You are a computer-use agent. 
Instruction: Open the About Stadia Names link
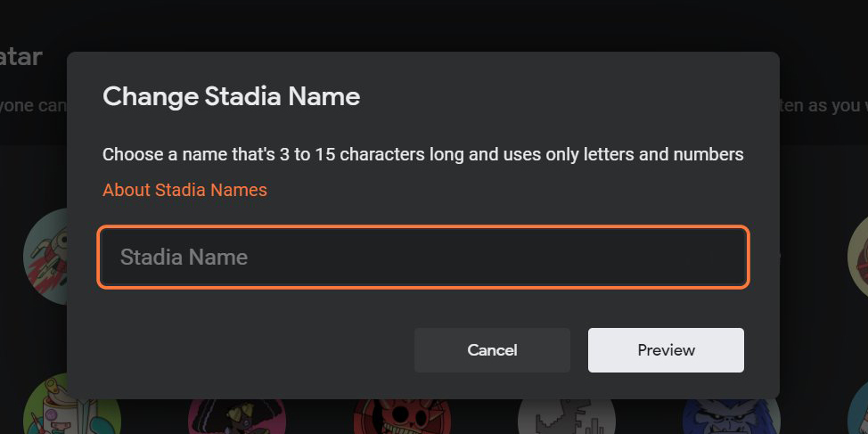coord(184,190)
